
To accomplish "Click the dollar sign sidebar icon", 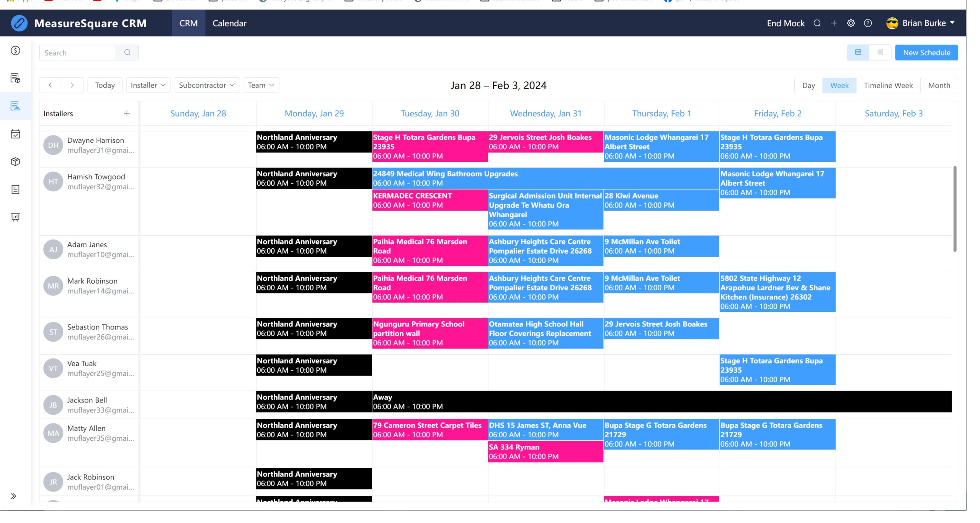I will [15, 51].
